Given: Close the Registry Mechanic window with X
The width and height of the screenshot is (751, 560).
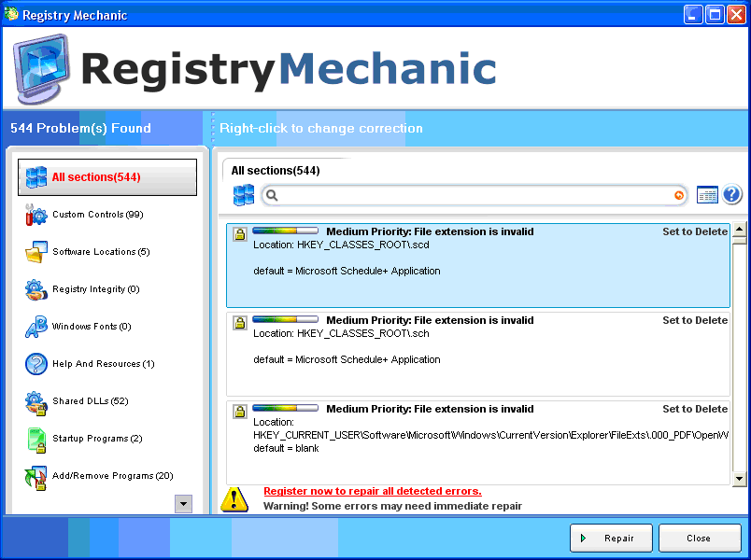Looking at the screenshot, I should 736,14.
